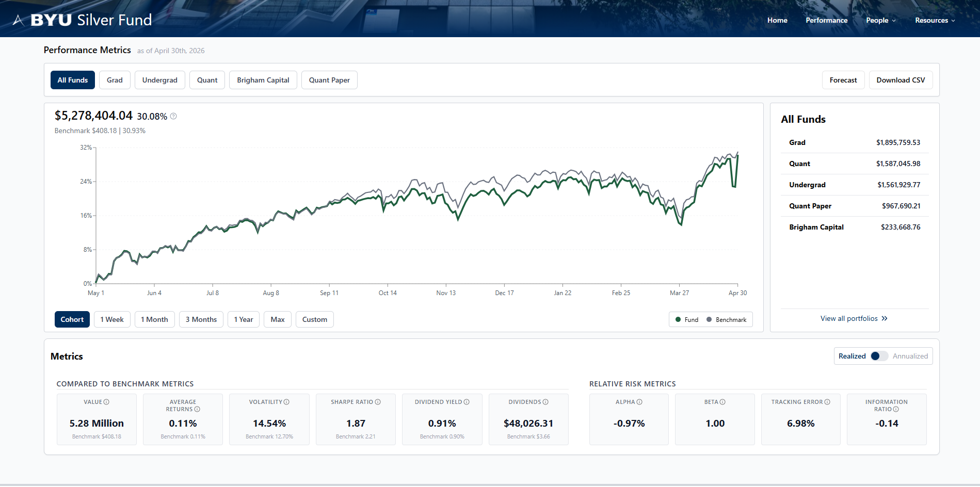The width and height of the screenshot is (980, 487).
Task: Show info for SHARPE RATIO metric
Action: click(378, 402)
